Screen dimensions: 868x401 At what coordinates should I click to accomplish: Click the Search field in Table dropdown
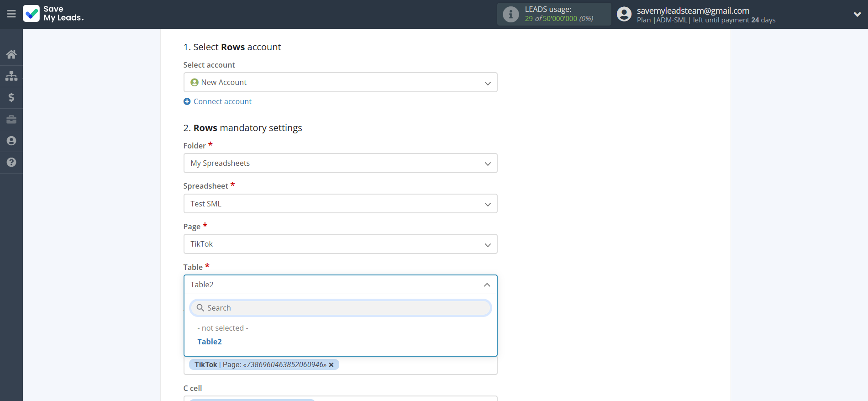click(340, 308)
